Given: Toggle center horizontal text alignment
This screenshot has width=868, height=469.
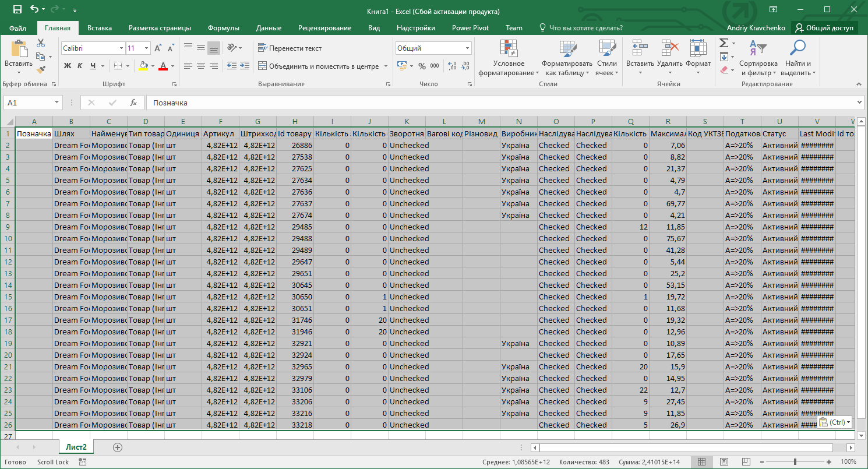Looking at the screenshot, I should click(201, 66).
